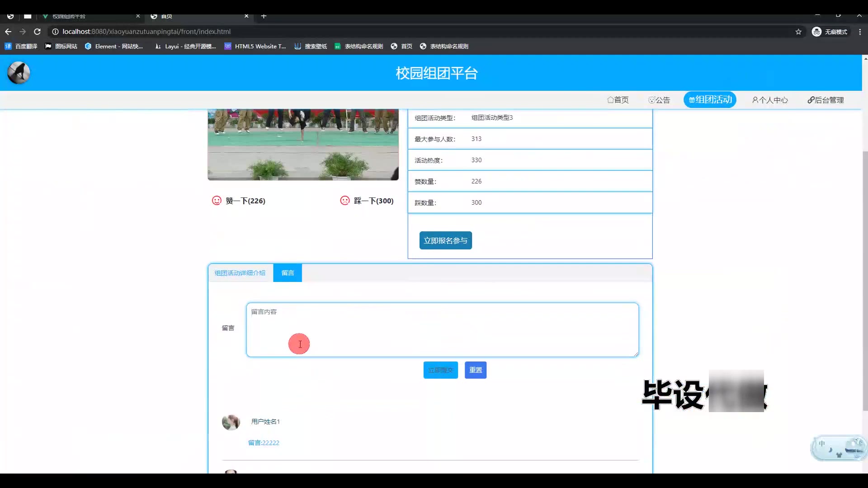Open 后台管理 from the navigation bar

826,100
